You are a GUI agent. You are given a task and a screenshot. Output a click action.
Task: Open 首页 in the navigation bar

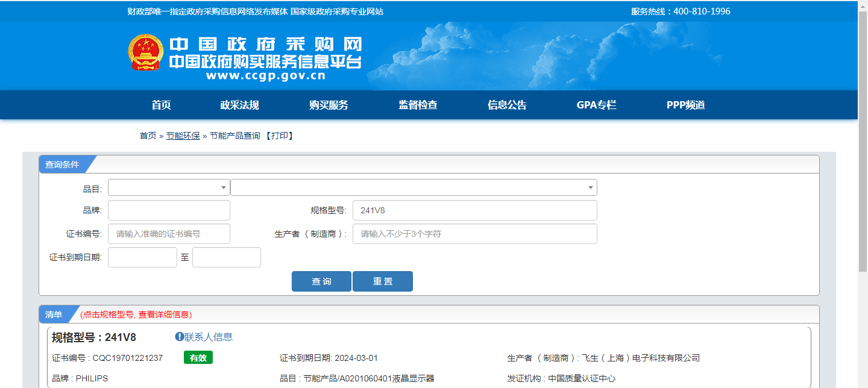pos(161,105)
